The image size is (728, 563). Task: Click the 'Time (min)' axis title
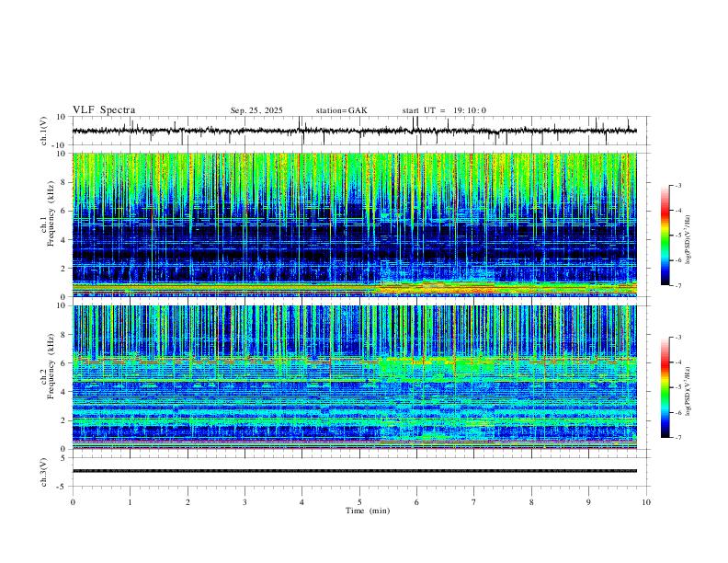(x=368, y=511)
